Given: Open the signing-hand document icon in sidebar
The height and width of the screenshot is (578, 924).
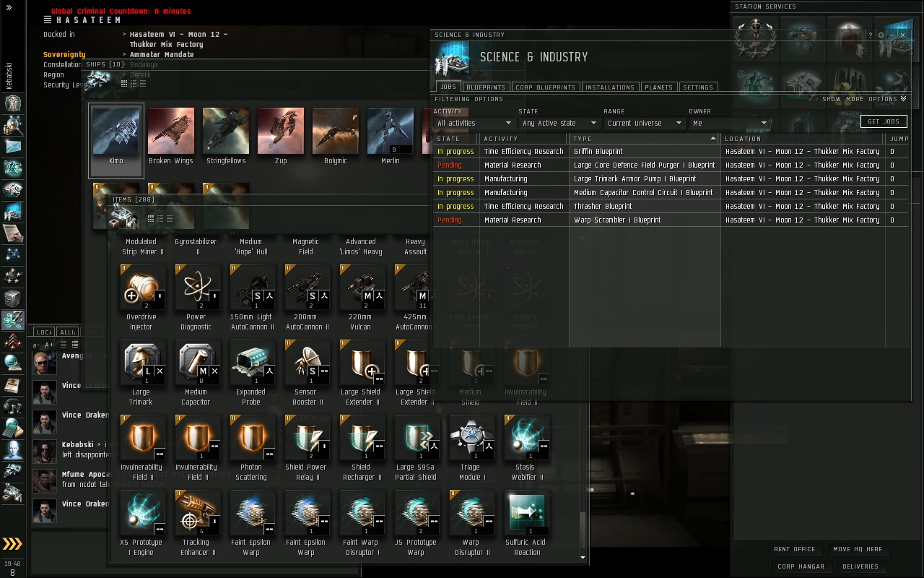Looking at the screenshot, I should (x=13, y=233).
